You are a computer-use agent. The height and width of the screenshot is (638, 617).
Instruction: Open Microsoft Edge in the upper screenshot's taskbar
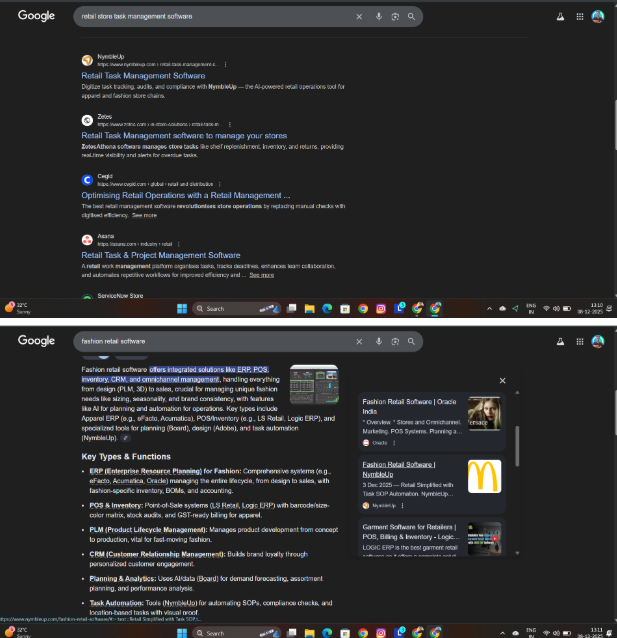click(x=327, y=309)
